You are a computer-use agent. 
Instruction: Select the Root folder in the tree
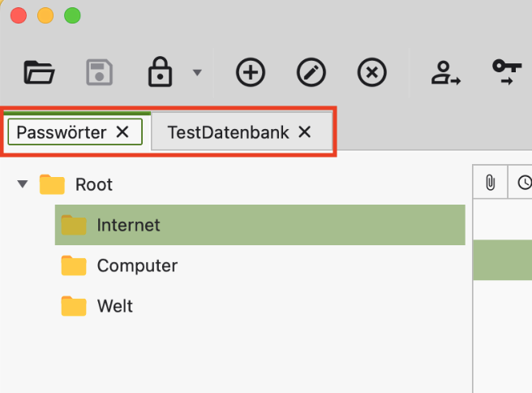coord(93,185)
